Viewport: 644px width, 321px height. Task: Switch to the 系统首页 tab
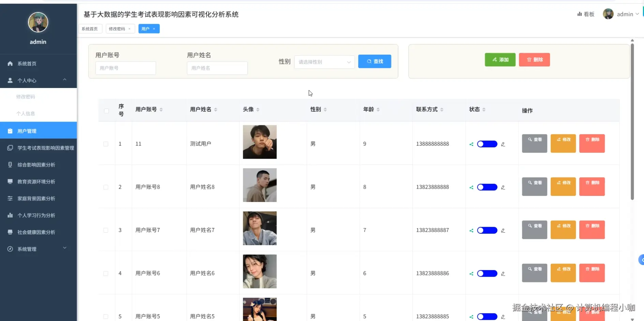pos(90,29)
